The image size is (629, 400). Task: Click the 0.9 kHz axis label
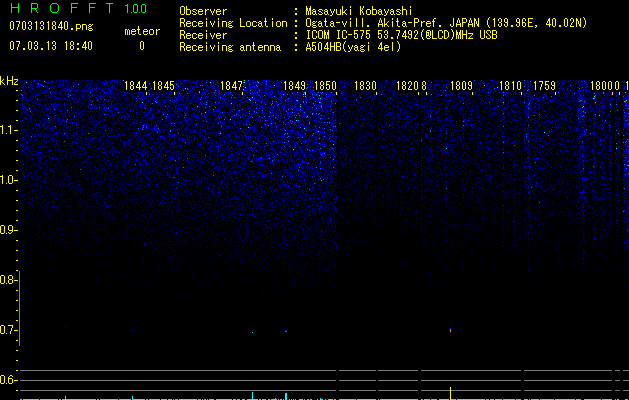8,230
